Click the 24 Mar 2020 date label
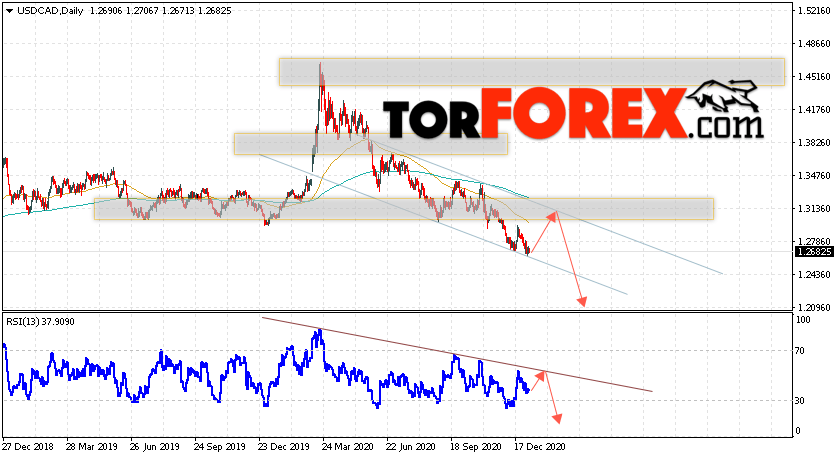The height and width of the screenshot is (458, 838). coord(347,446)
